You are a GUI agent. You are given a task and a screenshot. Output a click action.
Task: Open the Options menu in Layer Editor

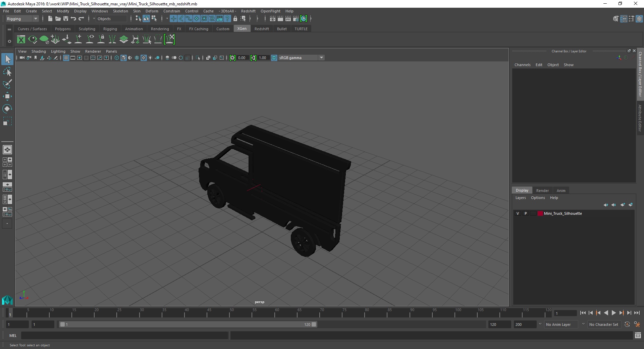coord(538,198)
